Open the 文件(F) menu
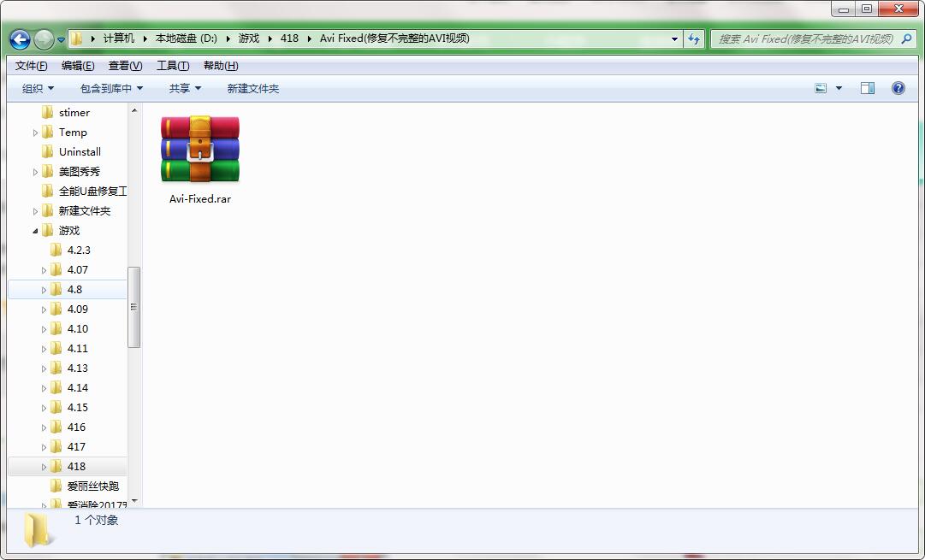Viewport: 925px width, 560px height. (x=32, y=66)
